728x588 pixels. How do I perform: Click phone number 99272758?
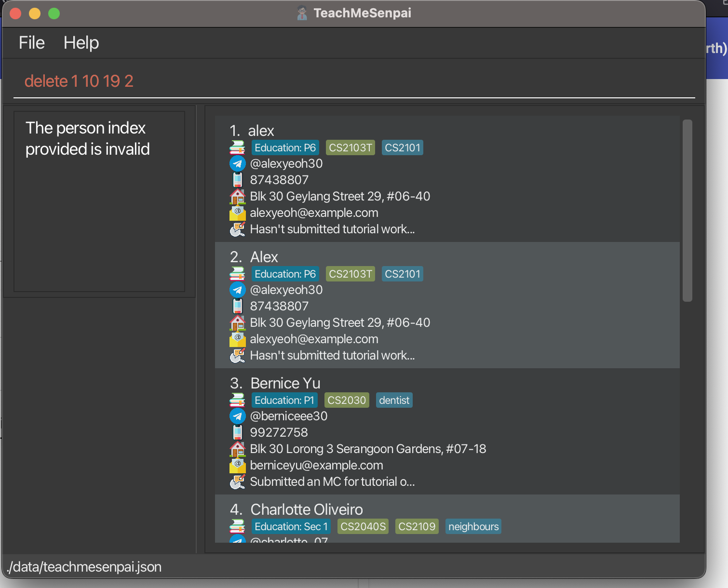[x=279, y=432]
